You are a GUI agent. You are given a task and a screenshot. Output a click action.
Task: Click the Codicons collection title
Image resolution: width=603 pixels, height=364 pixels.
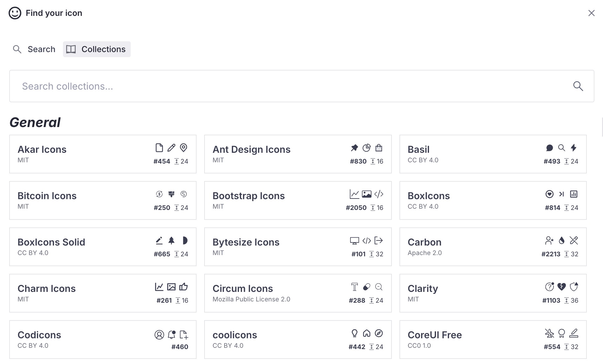[x=39, y=335]
